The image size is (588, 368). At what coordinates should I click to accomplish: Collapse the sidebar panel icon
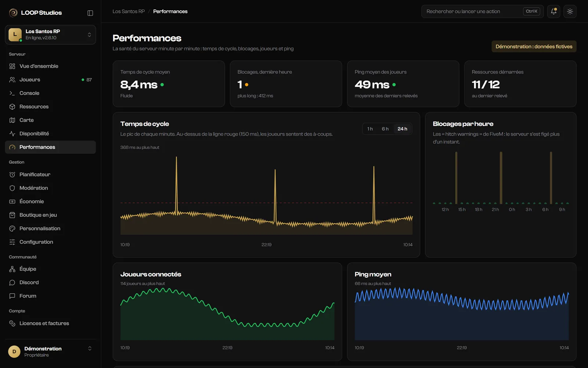90,13
